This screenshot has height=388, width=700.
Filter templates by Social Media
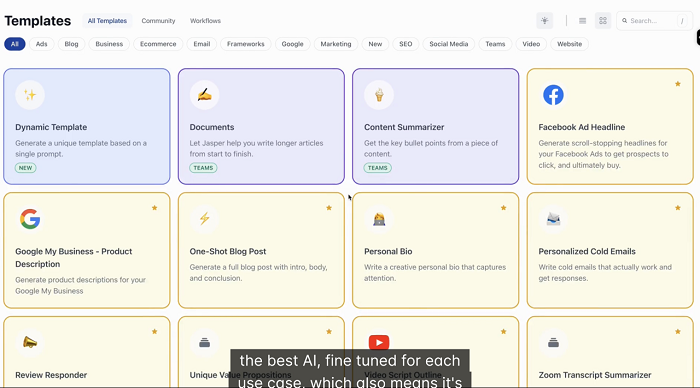(449, 44)
